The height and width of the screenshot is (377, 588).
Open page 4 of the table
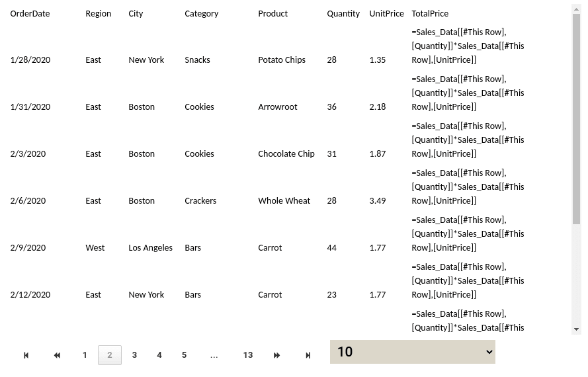tap(159, 355)
